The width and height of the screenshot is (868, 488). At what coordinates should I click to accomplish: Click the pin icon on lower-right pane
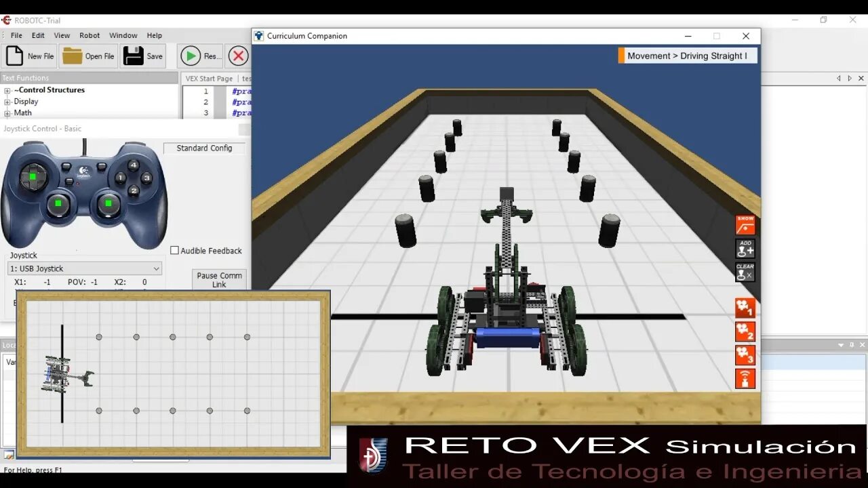852,345
